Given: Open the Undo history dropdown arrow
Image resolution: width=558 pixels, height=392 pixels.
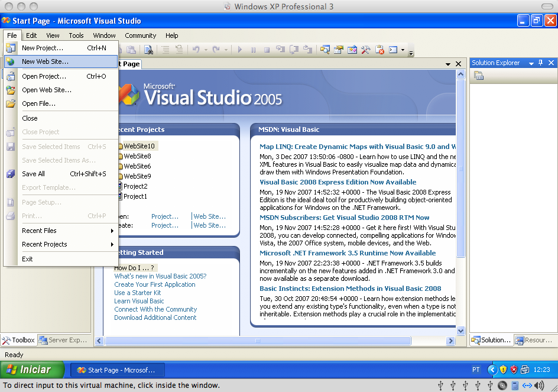Looking at the screenshot, I should point(206,50).
